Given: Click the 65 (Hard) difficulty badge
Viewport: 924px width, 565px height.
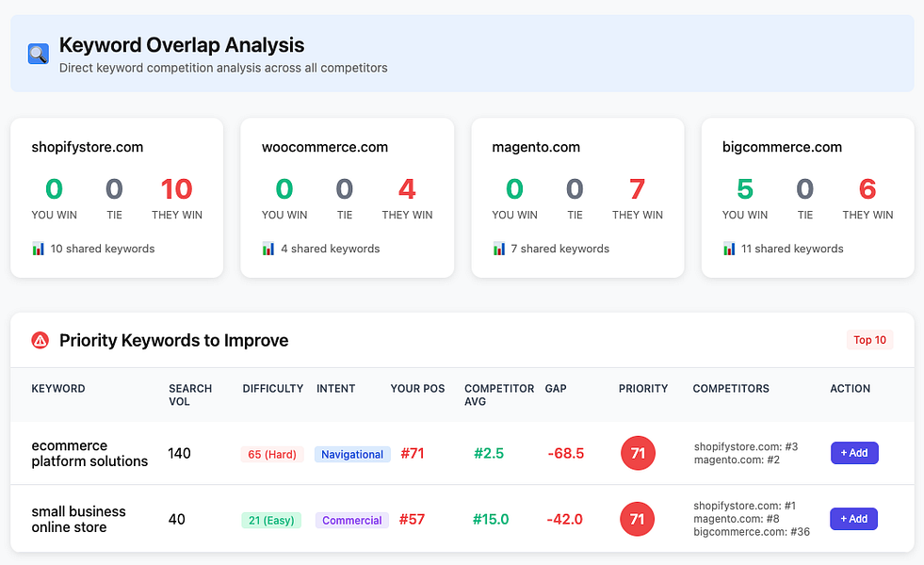Looking at the screenshot, I should [271, 453].
